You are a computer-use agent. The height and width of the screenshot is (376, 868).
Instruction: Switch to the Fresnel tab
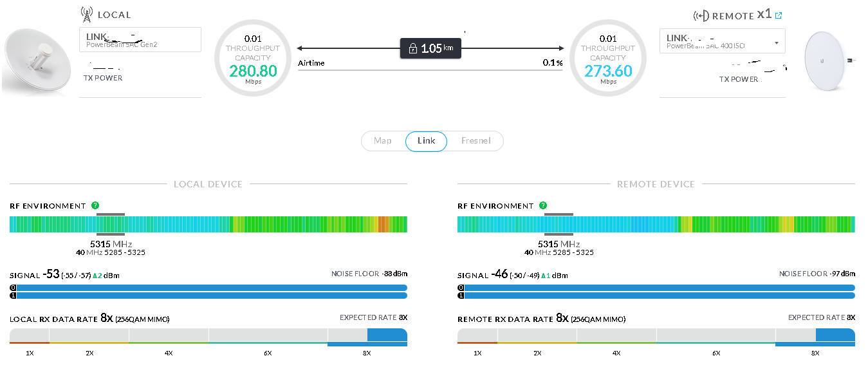pos(476,140)
